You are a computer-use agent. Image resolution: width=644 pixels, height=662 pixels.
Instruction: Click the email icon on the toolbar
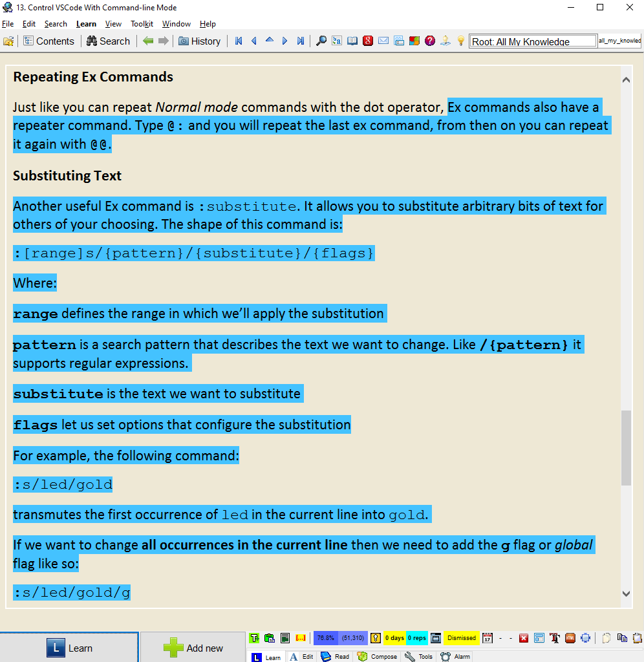coord(383,40)
